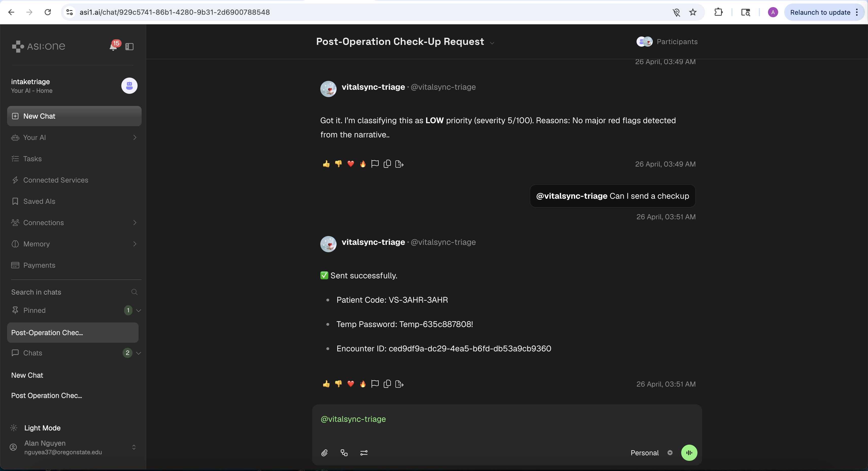
Task: Copy the Sent successfully message
Action: 387,384
